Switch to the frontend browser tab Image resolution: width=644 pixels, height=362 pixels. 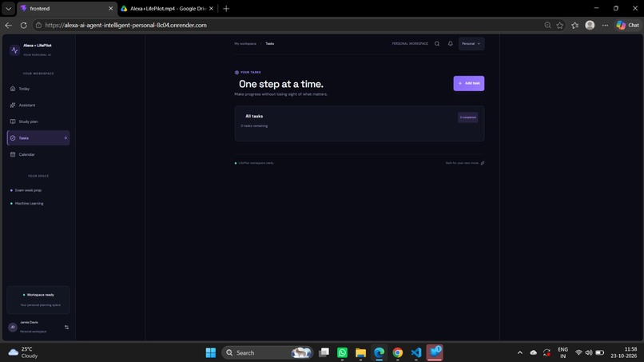click(66, 8)
